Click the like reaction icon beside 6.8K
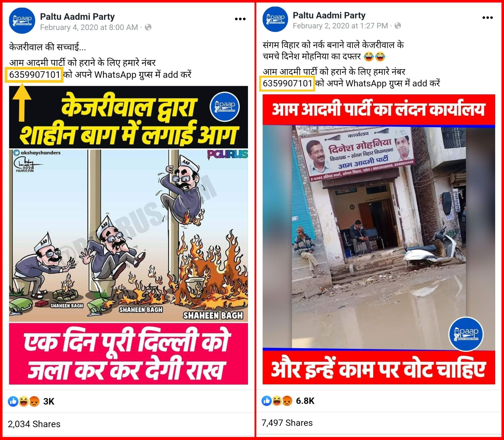 pos(266,400)
